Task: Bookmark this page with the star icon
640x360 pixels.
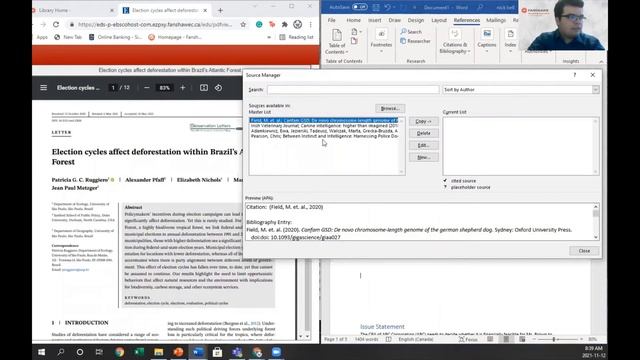Action: pyautogui.click(x=243, y=24)
